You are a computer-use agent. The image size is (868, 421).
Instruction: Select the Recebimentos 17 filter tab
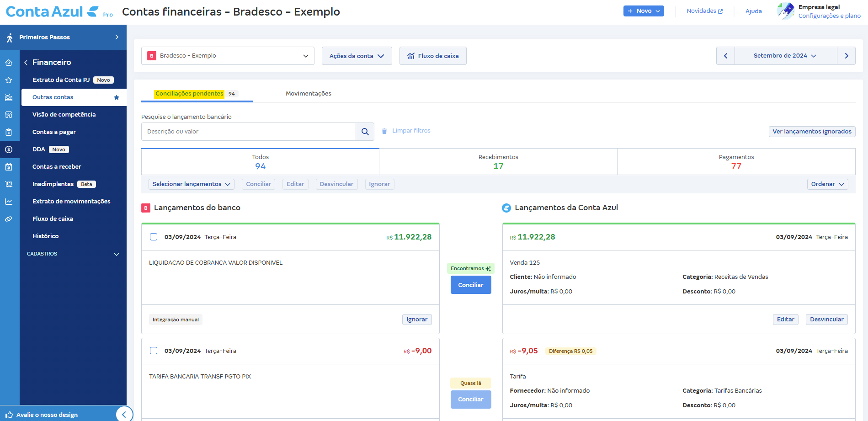(498, 162)
